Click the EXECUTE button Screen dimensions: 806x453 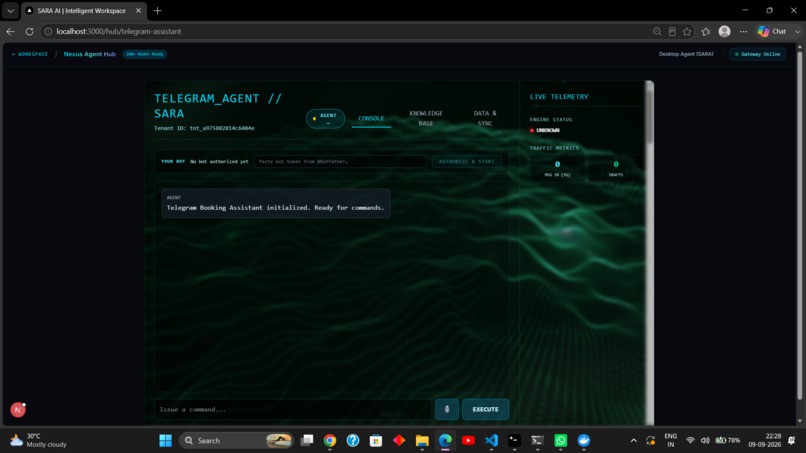click(485, 409)
